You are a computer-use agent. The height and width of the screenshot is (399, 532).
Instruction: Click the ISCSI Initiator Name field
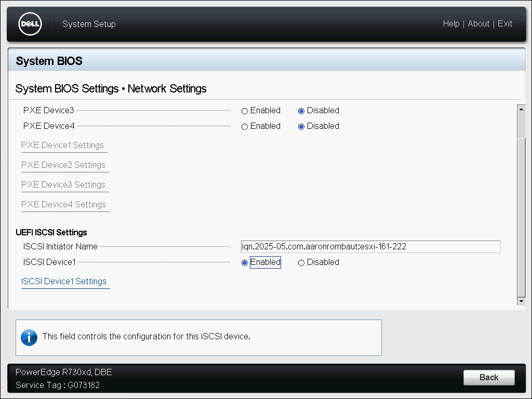tap(370, 247)
